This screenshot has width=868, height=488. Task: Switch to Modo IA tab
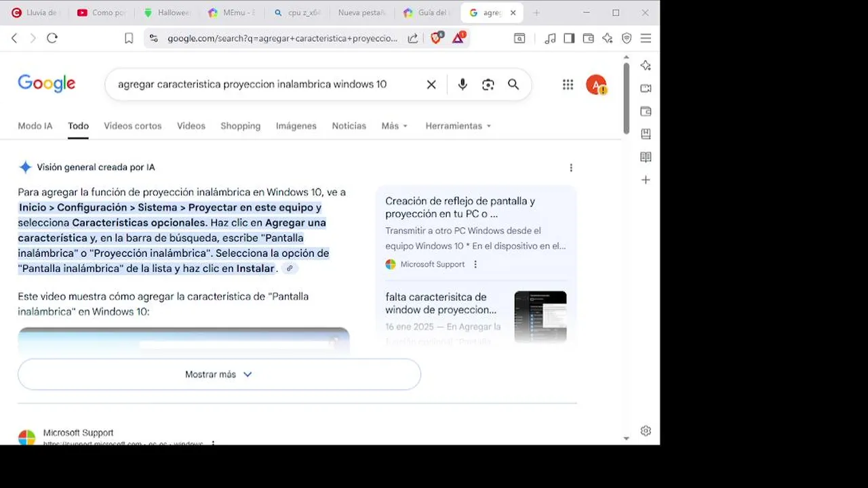pyautogui.click(x=35, y=126)
